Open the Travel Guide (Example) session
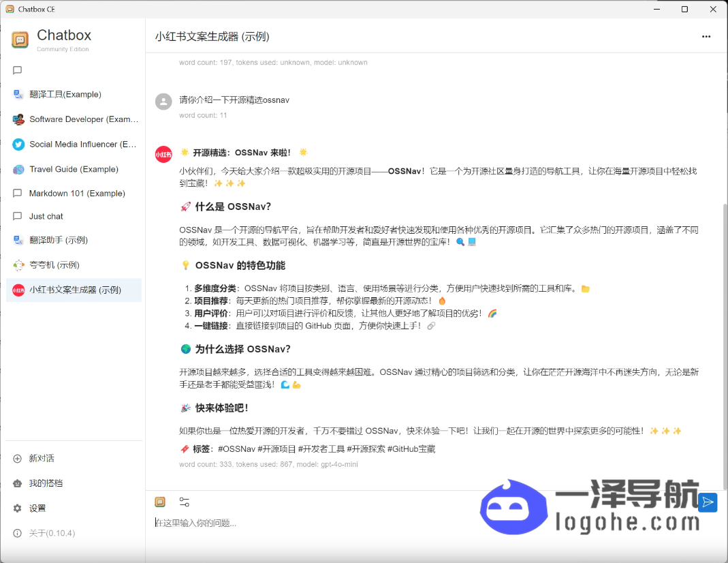The image size is (728, 563). (74, 169)
